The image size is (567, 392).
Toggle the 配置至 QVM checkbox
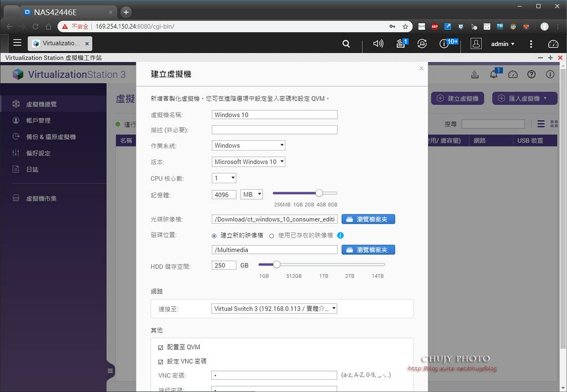[x=161, y=348]
